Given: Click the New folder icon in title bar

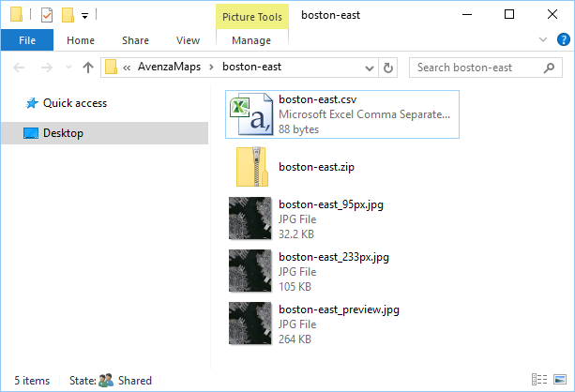Looking at the screenshot, I should click(68, 15).
